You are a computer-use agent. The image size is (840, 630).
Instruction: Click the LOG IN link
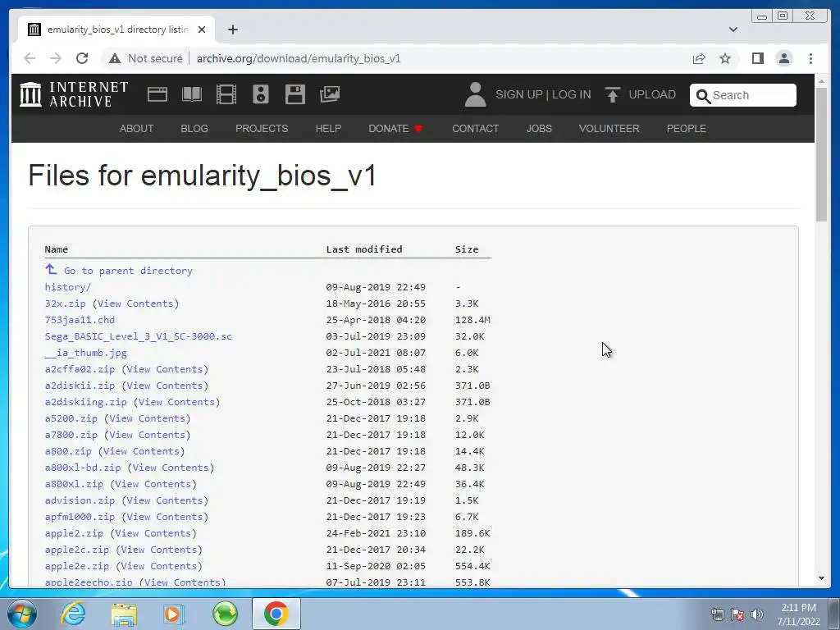(x=572, y=95)
